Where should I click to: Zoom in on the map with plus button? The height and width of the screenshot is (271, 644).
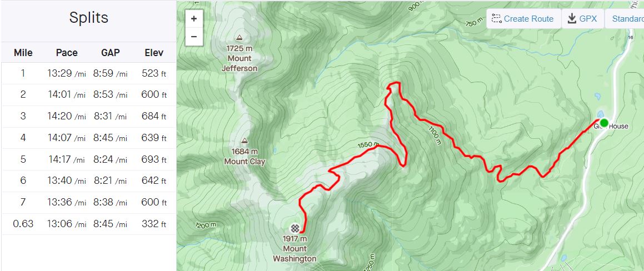pyautogui.click(x=194, y=19)
